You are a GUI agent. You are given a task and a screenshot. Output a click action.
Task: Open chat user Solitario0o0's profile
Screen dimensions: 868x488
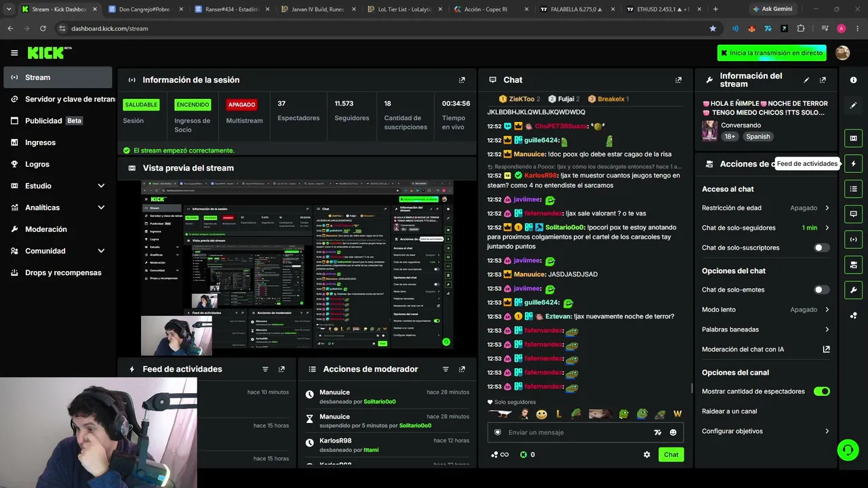tap(564, 228)
